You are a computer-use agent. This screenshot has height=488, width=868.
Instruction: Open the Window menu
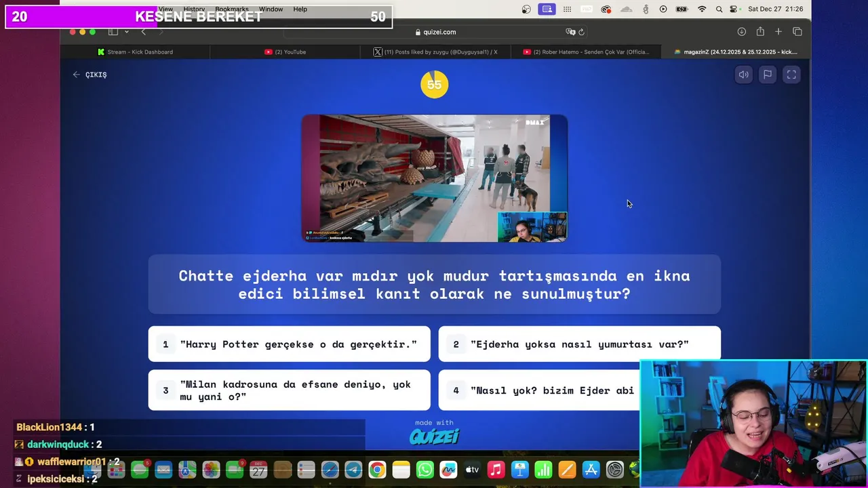click(271, 9)
